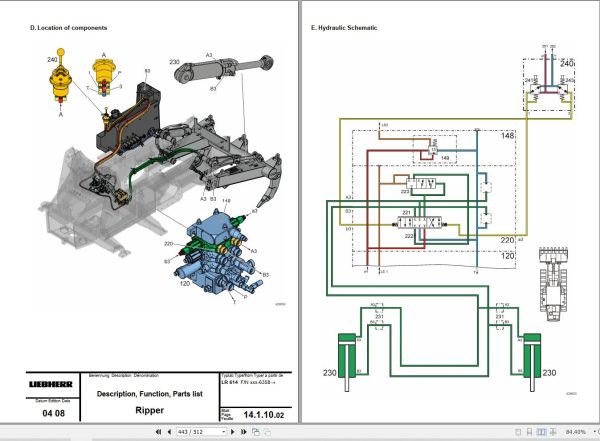Click the heading 'E. Hydraulic Schematic'
The image size is (600, 441).
344,28
